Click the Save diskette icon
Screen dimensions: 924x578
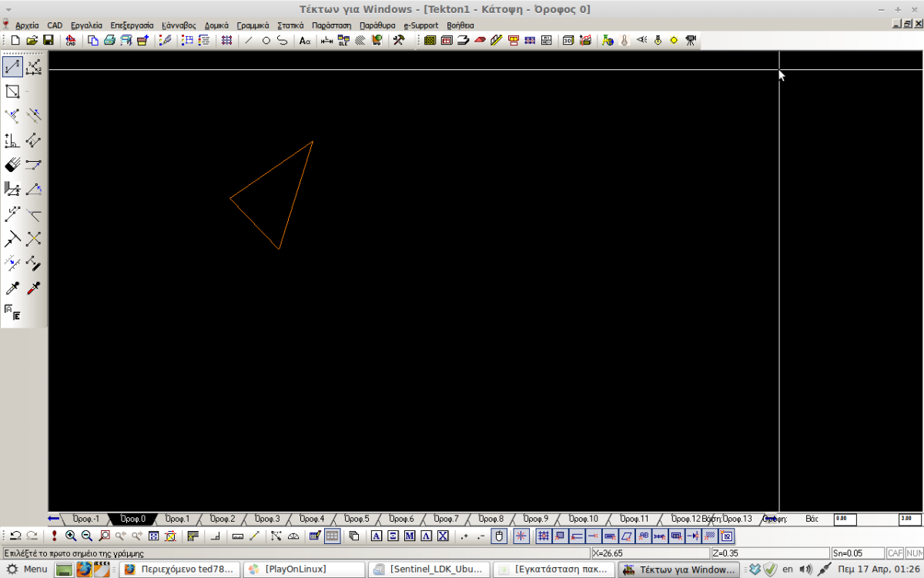tap(49, 40)
